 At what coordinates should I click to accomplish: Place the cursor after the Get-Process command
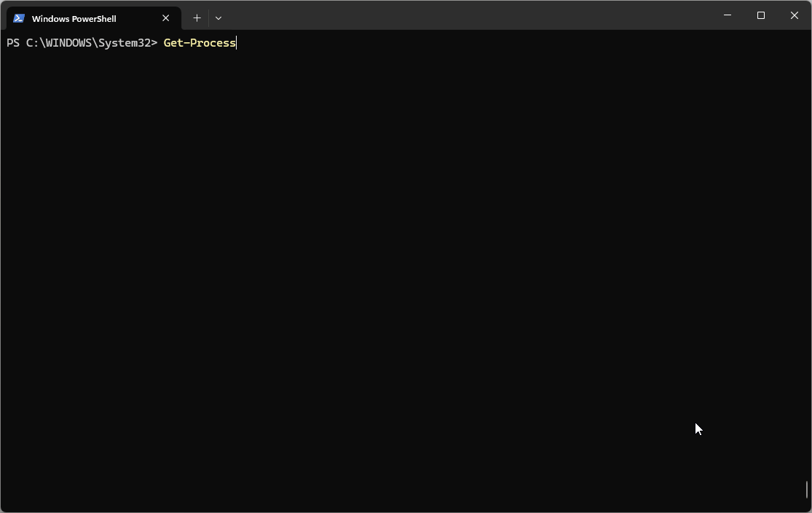tap(236, 42)
